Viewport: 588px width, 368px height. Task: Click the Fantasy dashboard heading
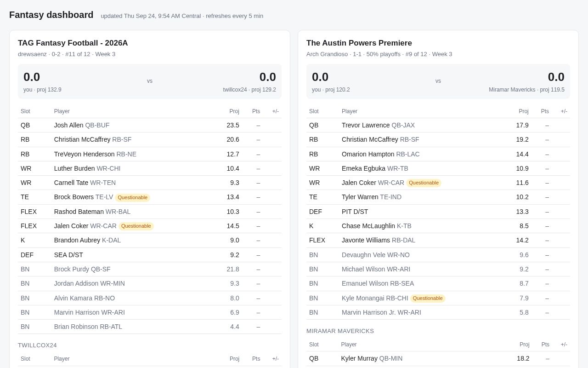click(x=51, y=15)
